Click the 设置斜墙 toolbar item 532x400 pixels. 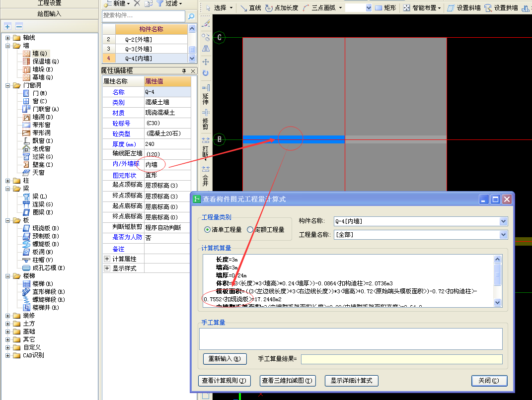click(x=464, y=8)
